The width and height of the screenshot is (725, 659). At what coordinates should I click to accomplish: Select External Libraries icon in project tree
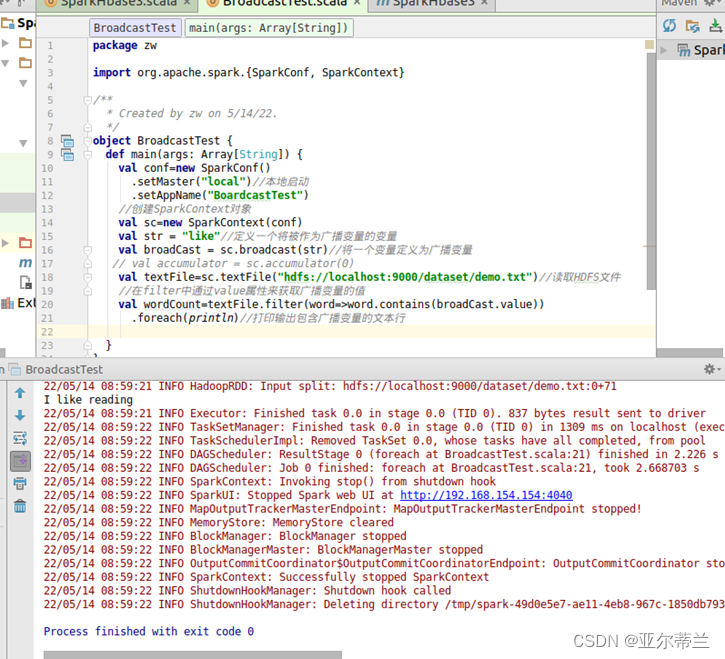click(7, 303)
